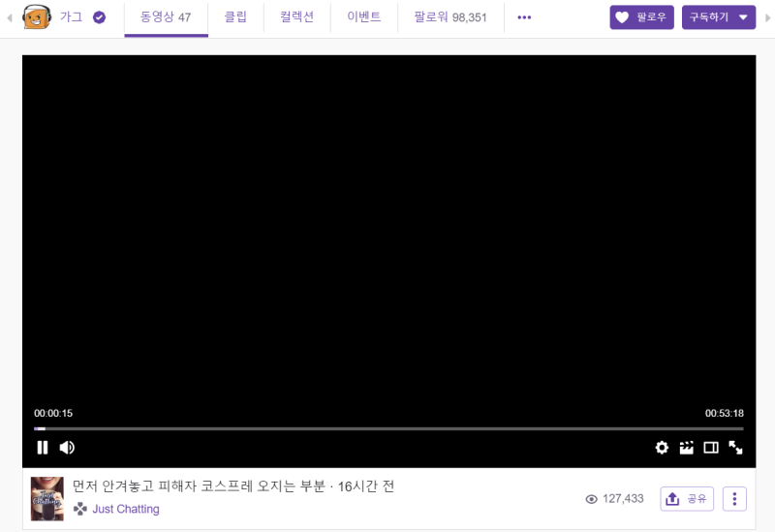Expand the three-dot overflow tab menu
The height and width of the screenshot is (532, 775).
click(524, 17)
